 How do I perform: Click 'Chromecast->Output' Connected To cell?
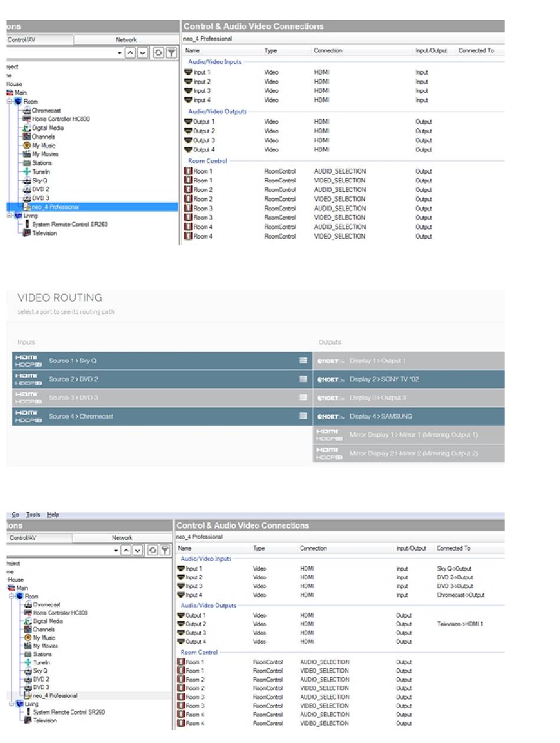point(461,595)
